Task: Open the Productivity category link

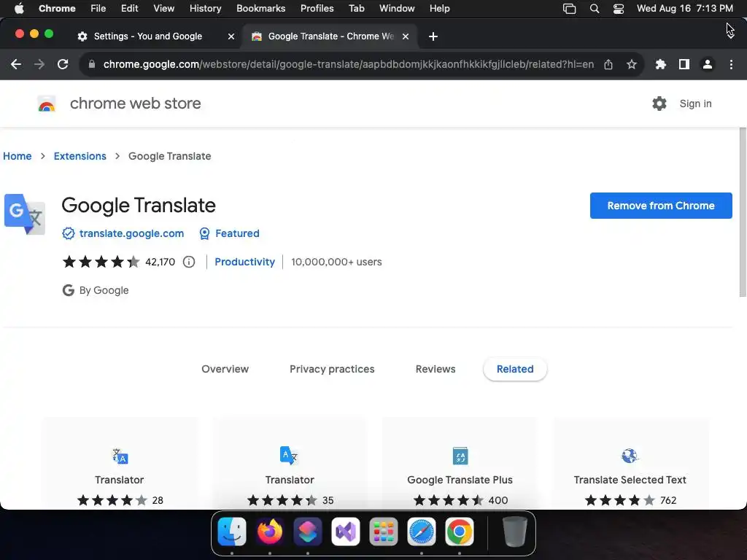Action: [245, 262]
